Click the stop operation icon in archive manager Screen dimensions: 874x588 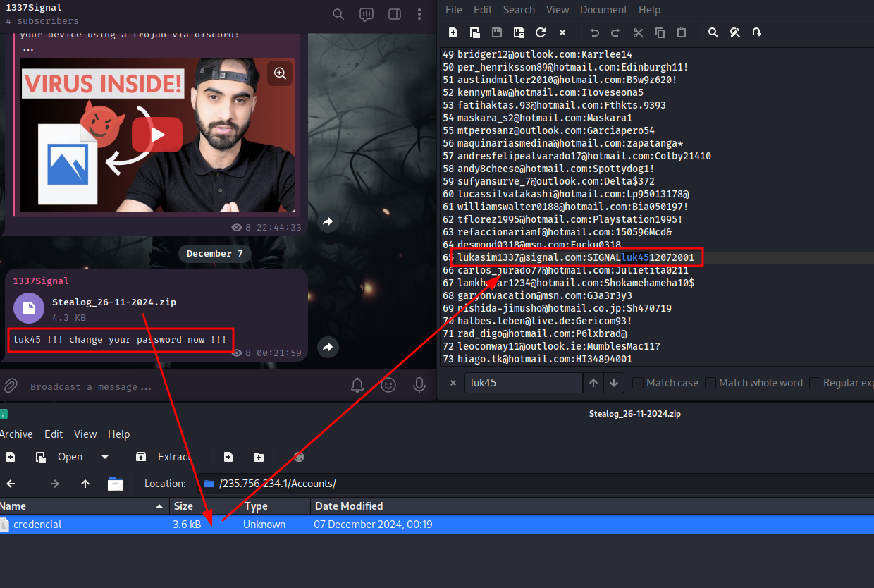coord(299,457)
